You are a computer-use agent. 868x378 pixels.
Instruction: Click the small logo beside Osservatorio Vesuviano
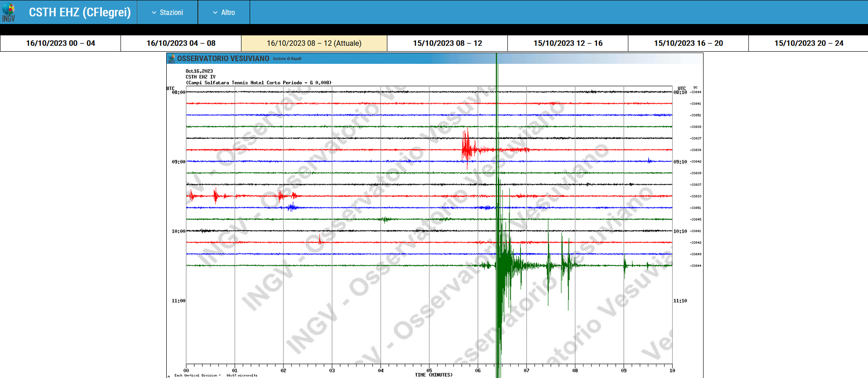(x=171, y=58)
